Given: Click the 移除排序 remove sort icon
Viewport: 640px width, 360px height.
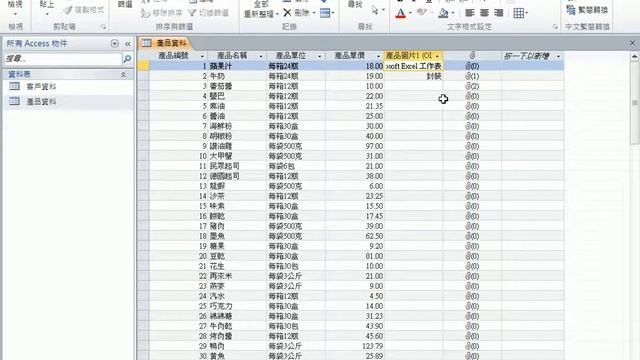Looking at the screenshot, I should coord(145,13).
